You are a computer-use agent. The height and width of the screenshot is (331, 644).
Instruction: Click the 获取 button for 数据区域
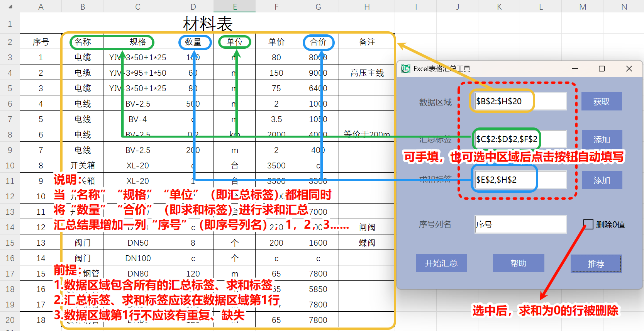[x=602, y=102]
